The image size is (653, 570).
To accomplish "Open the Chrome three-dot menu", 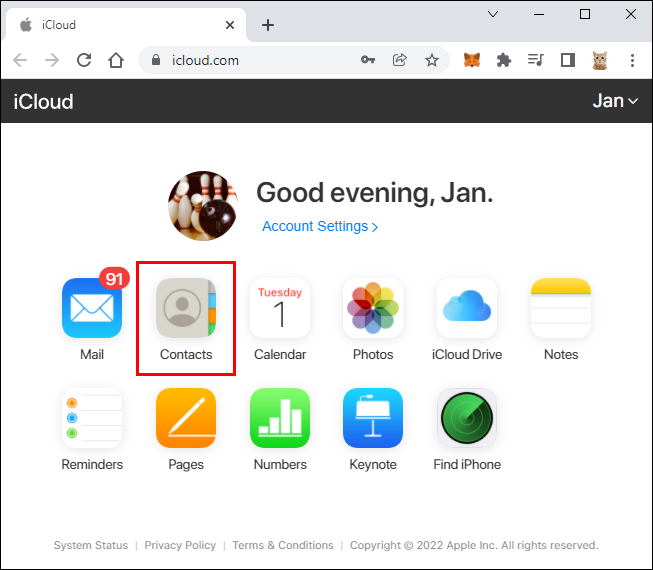I will tap(632, 60).
